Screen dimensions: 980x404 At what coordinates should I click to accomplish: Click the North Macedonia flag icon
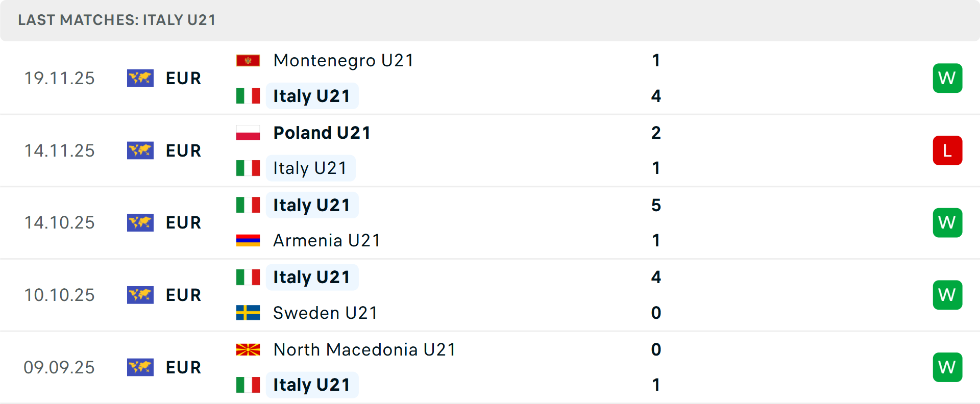pos(248,350)
